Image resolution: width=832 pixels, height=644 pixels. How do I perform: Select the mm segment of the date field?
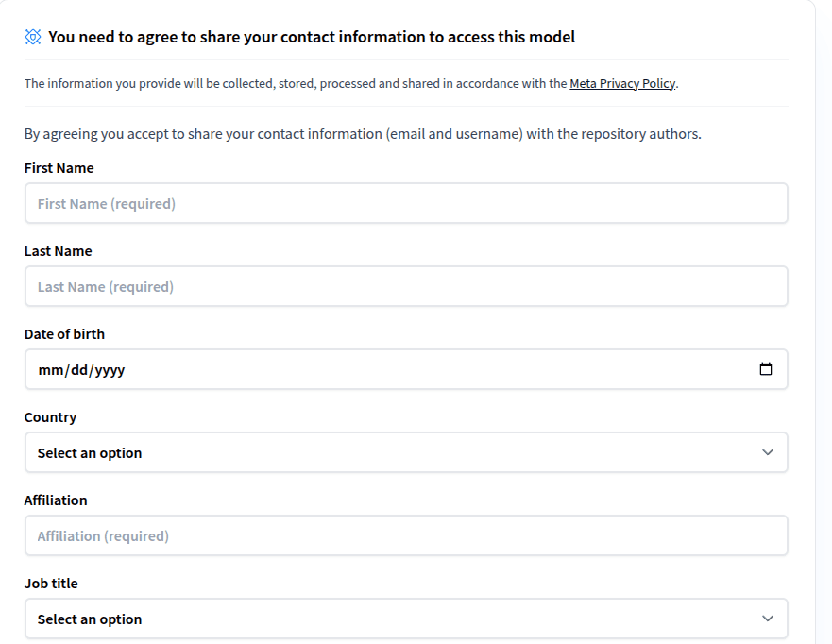point(49,370)
